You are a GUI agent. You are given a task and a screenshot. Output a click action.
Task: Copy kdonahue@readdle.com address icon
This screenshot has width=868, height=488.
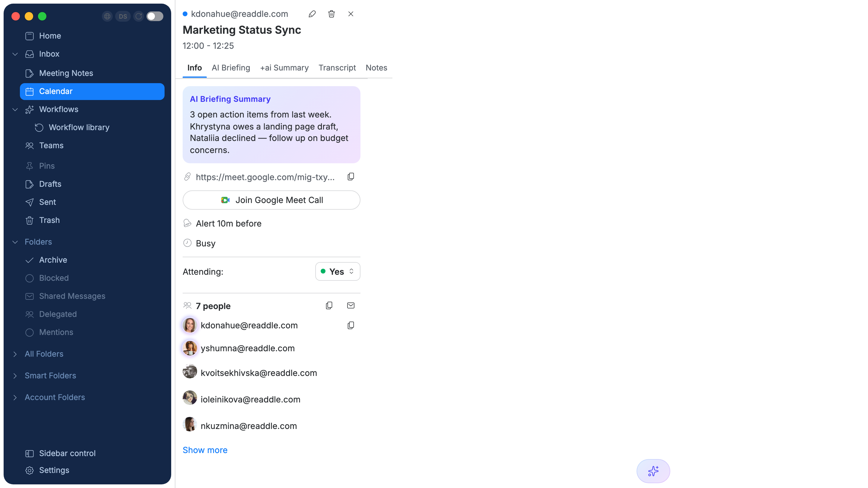(351, 325)
